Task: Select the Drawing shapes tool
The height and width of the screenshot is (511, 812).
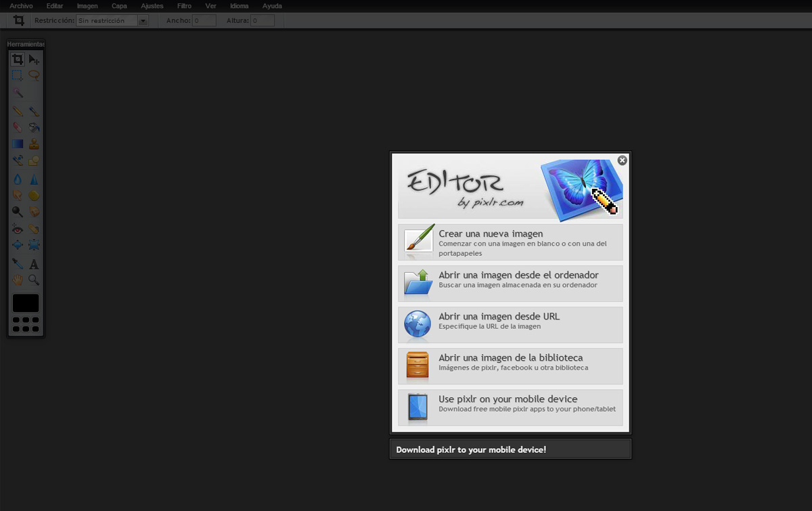Action: pyautogui.click(x=34, y=161)
